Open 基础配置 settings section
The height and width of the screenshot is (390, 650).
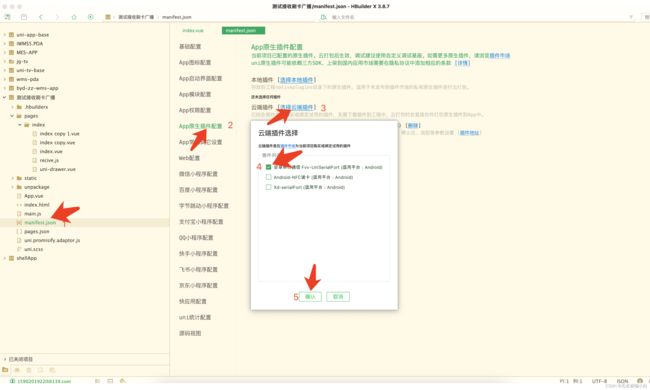(190, 46)
